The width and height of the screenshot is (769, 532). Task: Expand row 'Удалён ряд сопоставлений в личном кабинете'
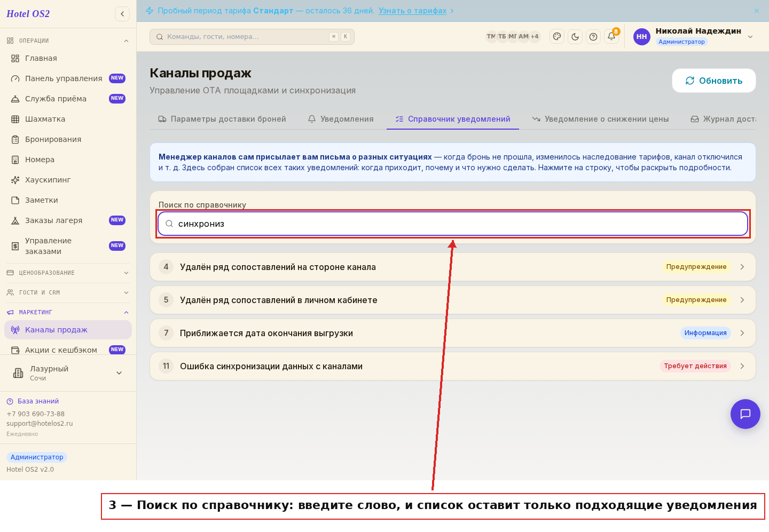click(453, 300)
